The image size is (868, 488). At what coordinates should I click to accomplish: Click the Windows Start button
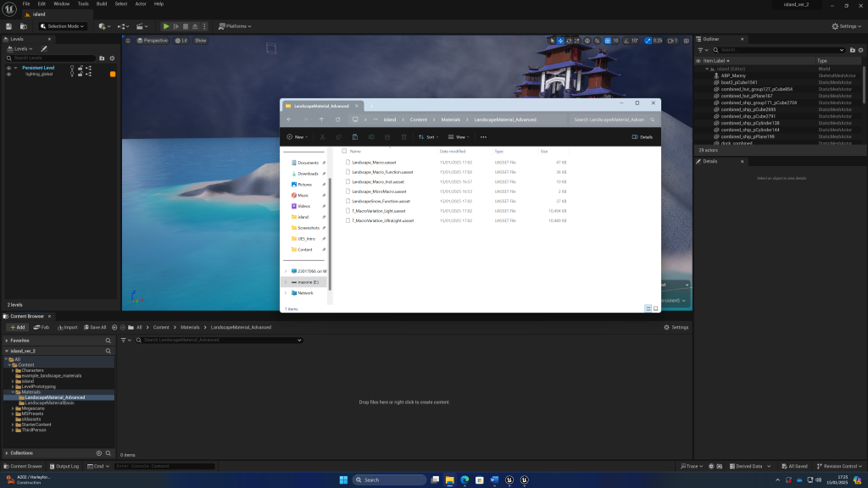point(343,480)
